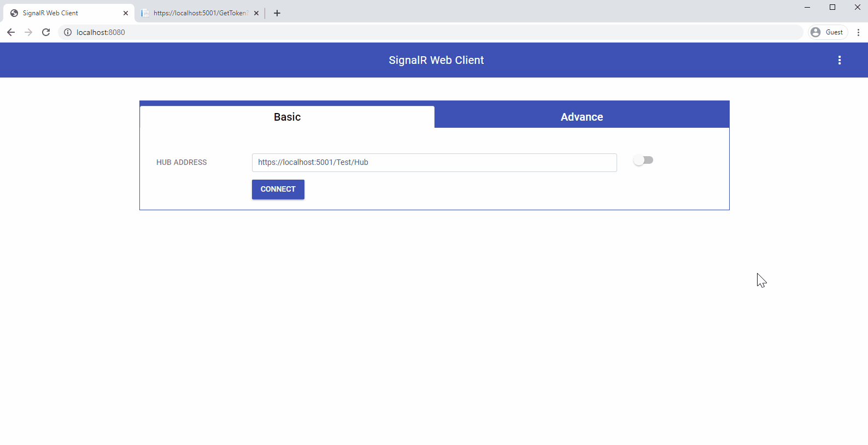Close the GetToken browser tab
The height and width of the screenshot is (445, 868).
(256, 13)
